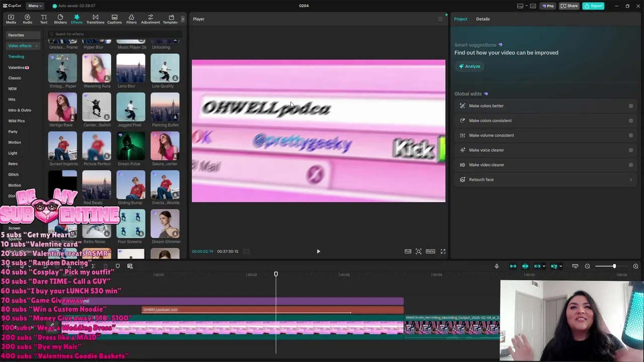Screen dimensions: 644x362
Task: Open the Filters panel
Action: pos(131,19)
